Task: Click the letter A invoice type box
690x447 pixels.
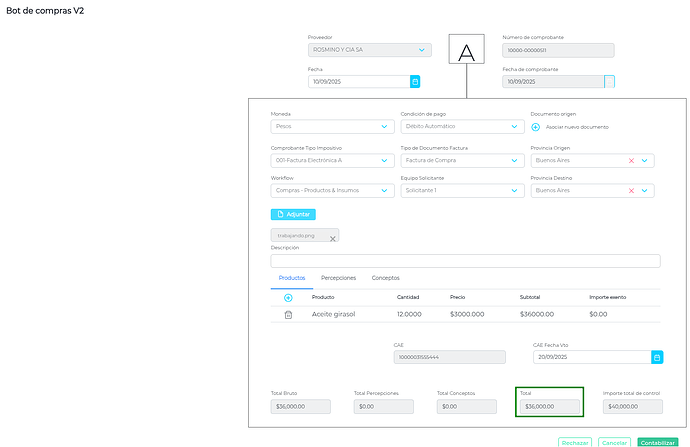Action: (466, 49)
